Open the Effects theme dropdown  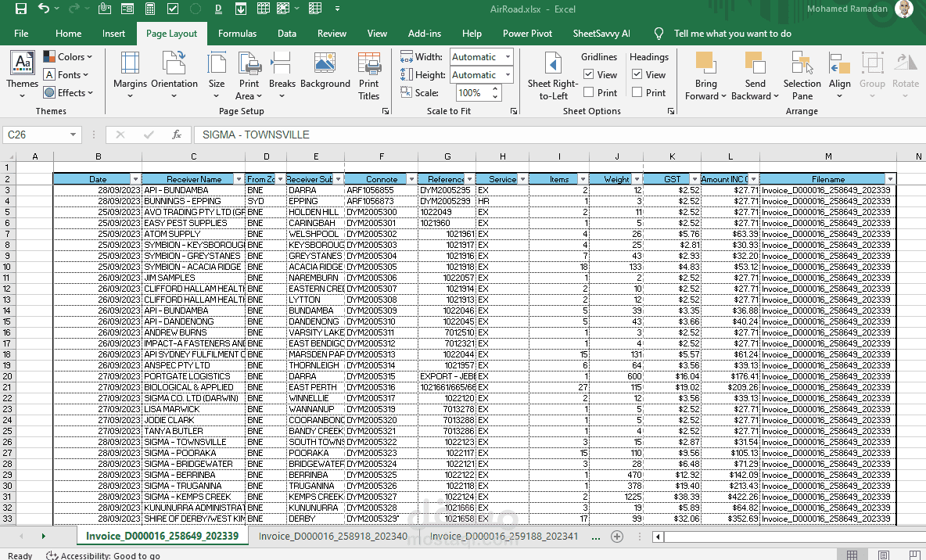tap(68, 93)
